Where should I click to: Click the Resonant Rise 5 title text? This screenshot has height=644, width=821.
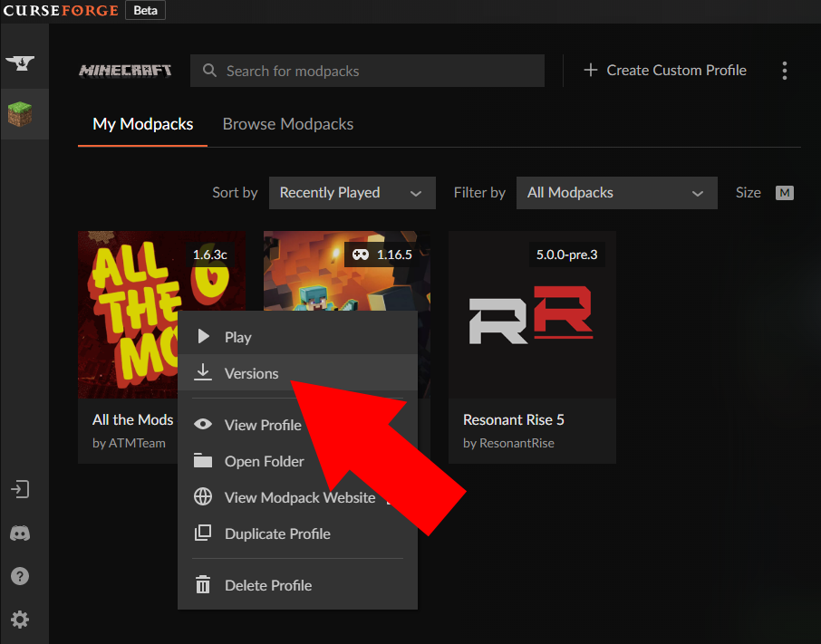coord(513,419)
